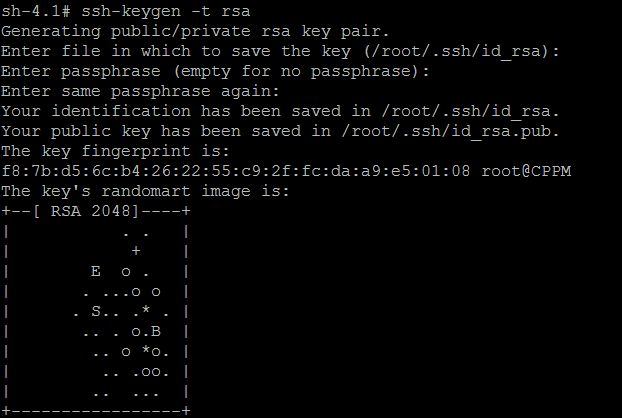The width and height of the screenshot is (622, 418).
Task: Click the sh-4.1# shell prompt
Action: click(36, 12)
